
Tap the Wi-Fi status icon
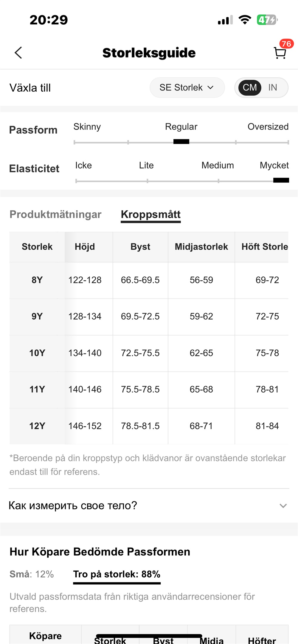tap(245, 20)
